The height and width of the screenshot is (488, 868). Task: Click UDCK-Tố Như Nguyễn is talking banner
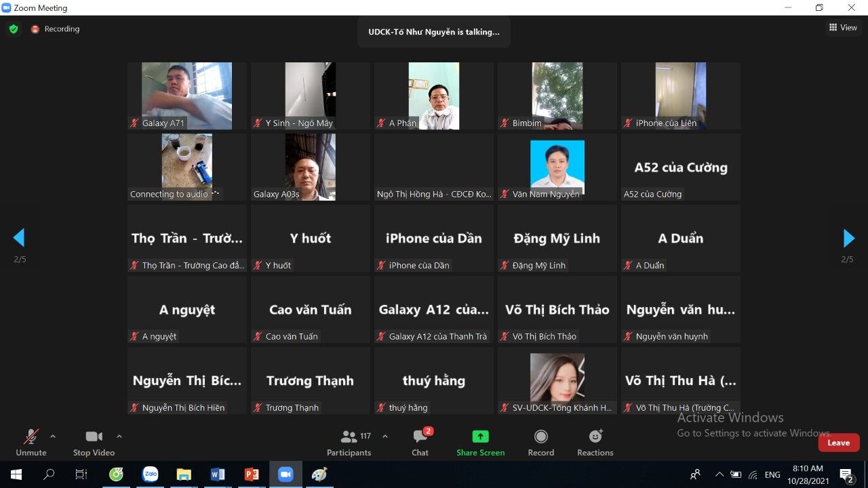434,32
